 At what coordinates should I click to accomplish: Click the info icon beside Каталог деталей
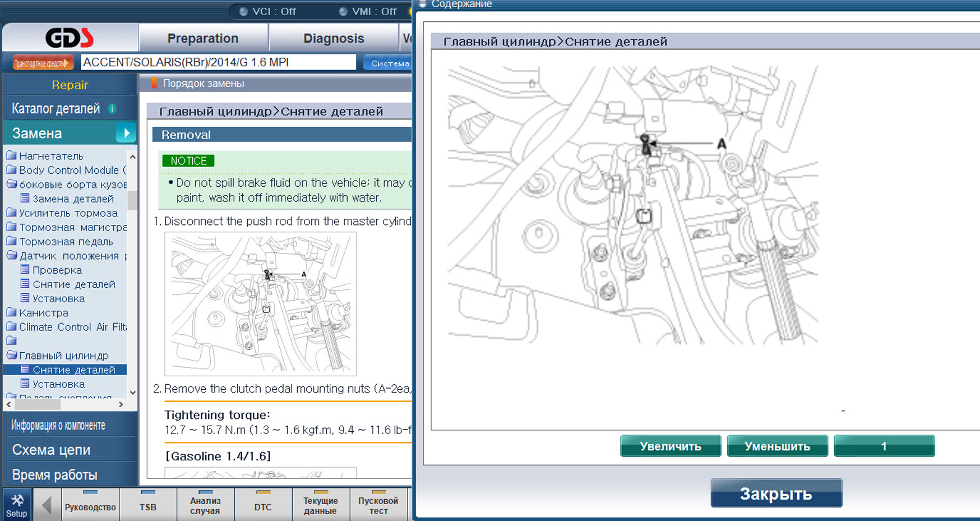[x=112, y=109]
